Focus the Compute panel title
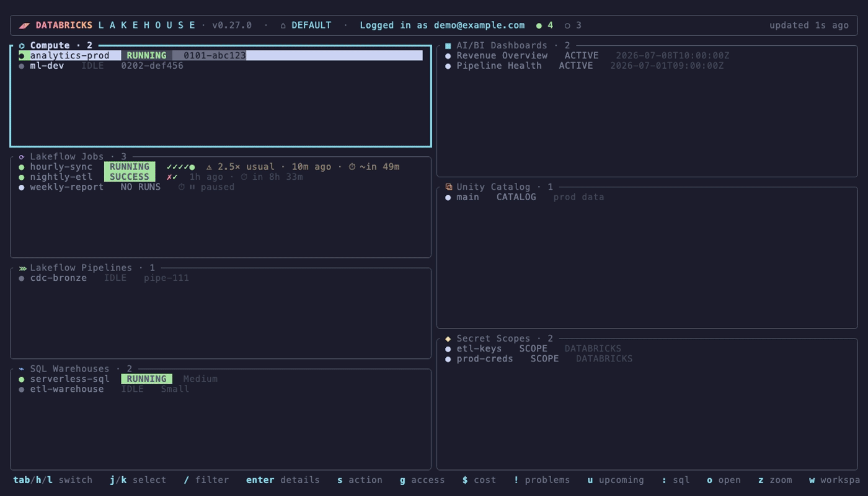This screenshot has height=496, width=868. [x=61, y=45]
